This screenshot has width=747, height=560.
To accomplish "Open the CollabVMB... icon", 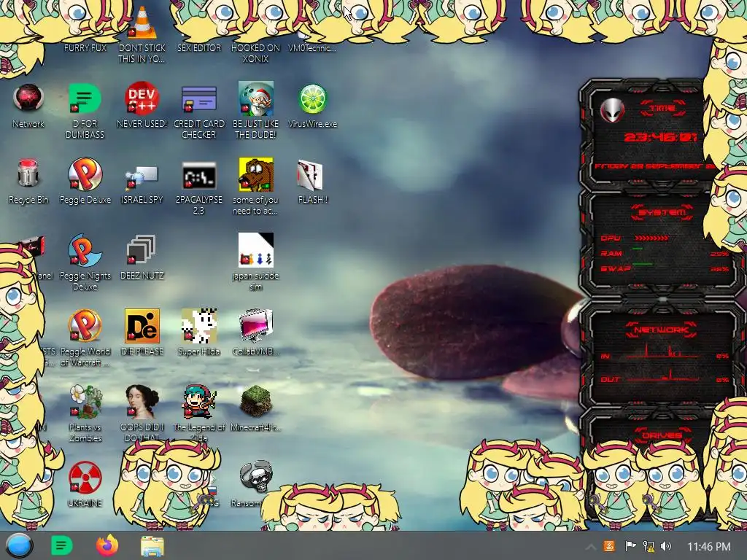I will pos(256,326).
